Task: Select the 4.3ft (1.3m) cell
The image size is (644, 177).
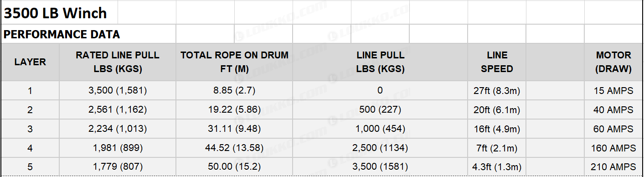Action: 497,167
